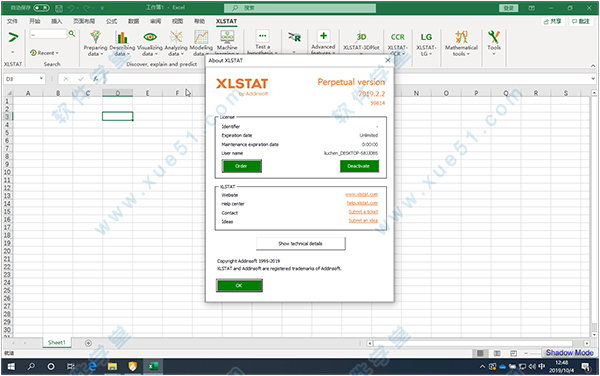Viewport: 600px width, 376px height.
Task: Click the ribbon search magnifier icon
Action: [72, 34]
